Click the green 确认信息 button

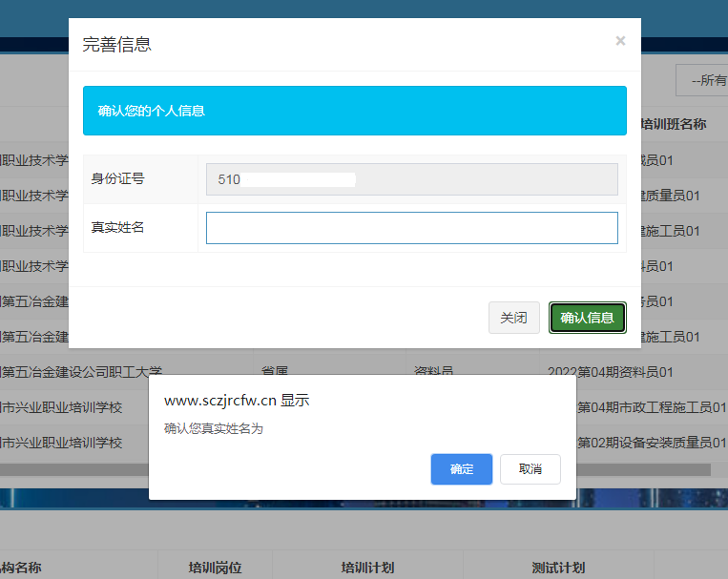588,318
